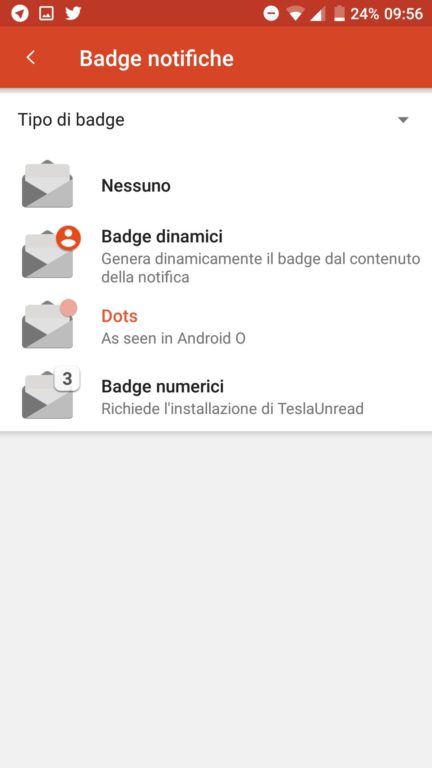The width and height of the screenshot is (432, 768).
Task: Collapse the Tipo di badge dropdown arrow
Action: point(403,120)
